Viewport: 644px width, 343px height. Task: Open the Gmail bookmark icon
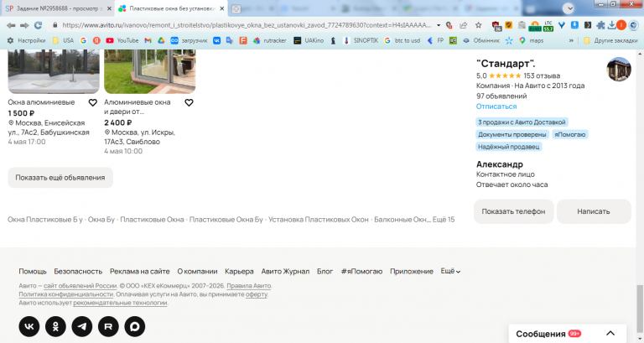click(x=148, y=40)
